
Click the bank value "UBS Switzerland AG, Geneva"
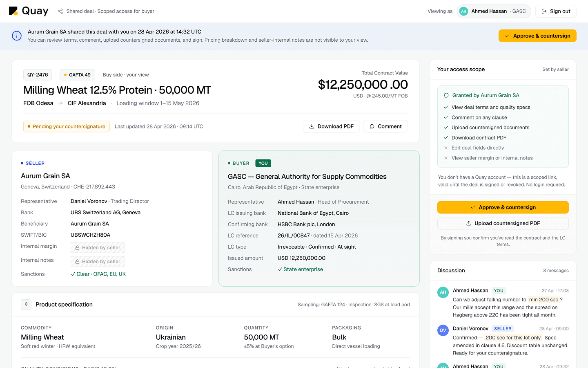pyautogui.click(x=106, y=213)
